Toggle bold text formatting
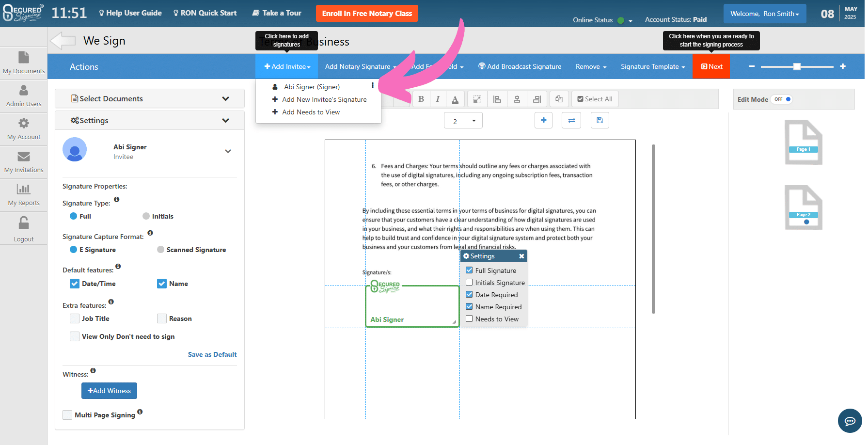 pyautogui.click(x=421, y=99)
